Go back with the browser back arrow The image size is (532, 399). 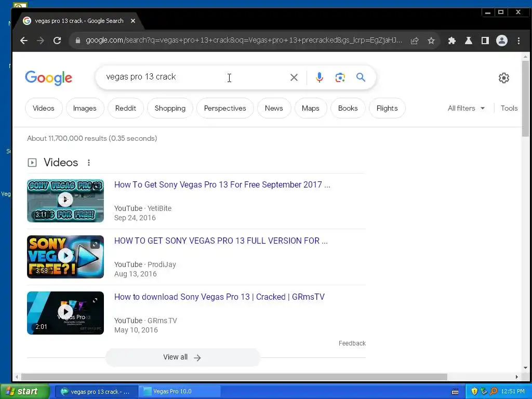(24, 41)
